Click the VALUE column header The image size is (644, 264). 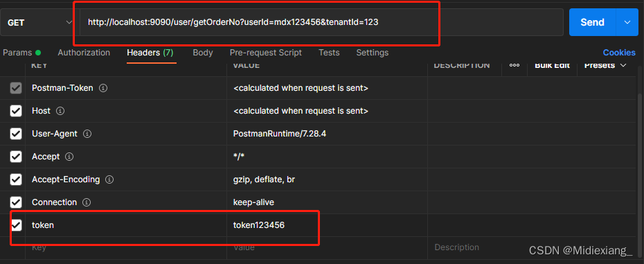click(x=247, y=65)
